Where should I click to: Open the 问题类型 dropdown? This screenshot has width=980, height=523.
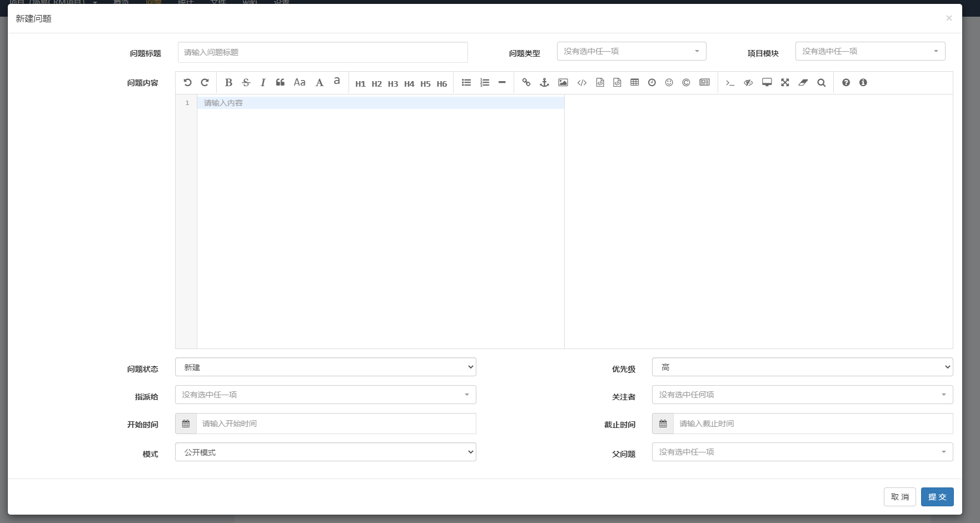631,51
